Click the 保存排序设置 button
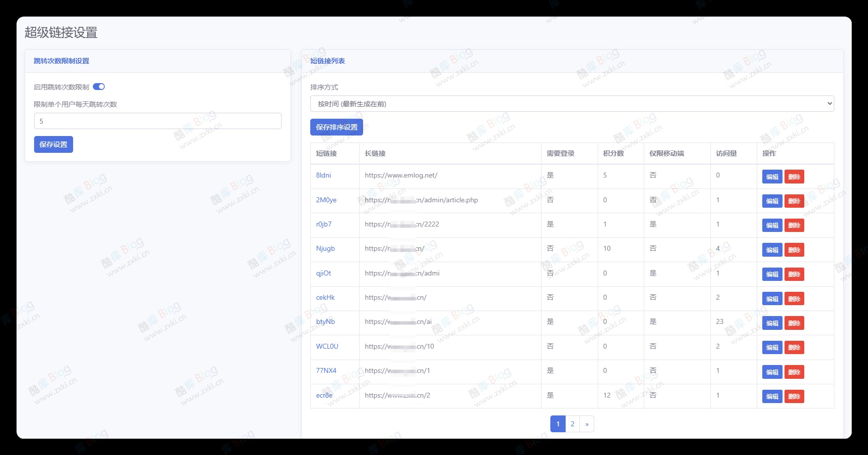Image resolution: width=868 pixels, height=455 pixels. click(336, 127)
